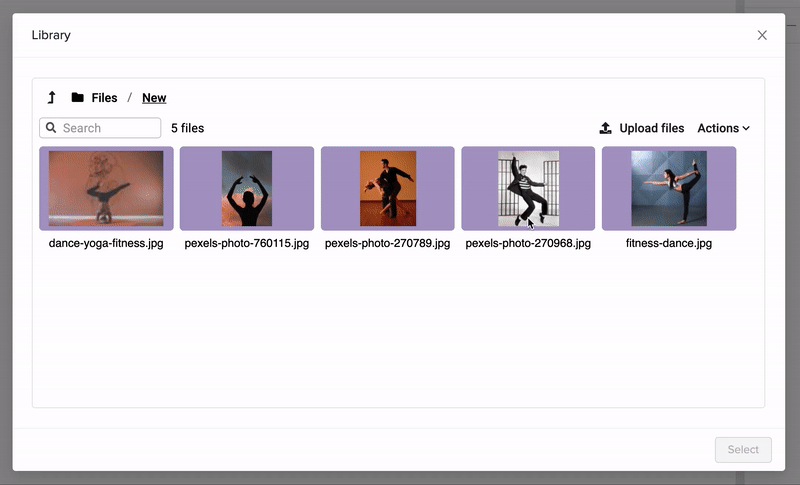Click the pexels-photo-270789.jpg file name
The height and width of the screenshot is (485, 800).
click(387, 243)
